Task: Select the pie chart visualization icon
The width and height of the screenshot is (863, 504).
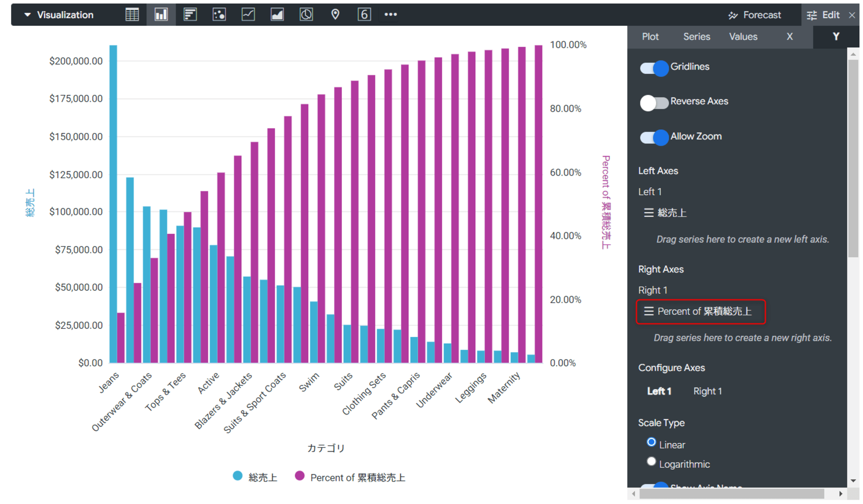Action: [x=306, y=15]
